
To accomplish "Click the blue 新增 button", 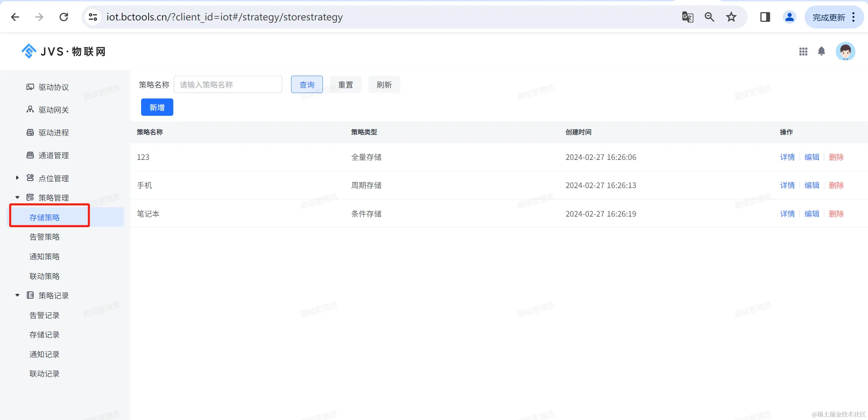I will [157, 107].
